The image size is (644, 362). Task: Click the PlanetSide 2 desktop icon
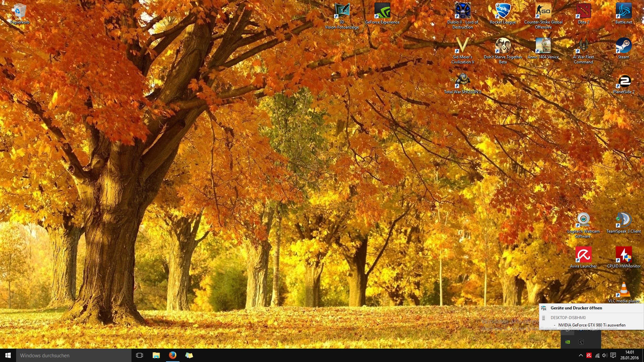(624, 84)
